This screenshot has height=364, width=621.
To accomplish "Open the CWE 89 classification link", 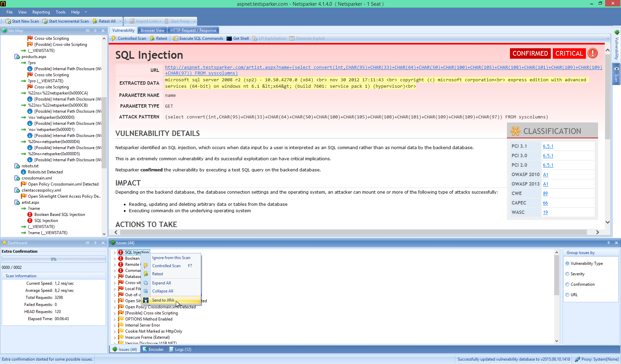I will 545,193.
